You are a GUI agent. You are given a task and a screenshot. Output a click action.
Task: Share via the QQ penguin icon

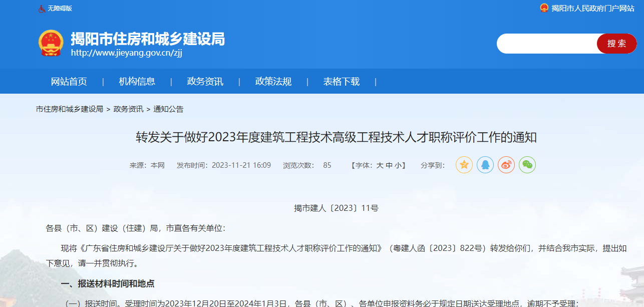[485, 165]
